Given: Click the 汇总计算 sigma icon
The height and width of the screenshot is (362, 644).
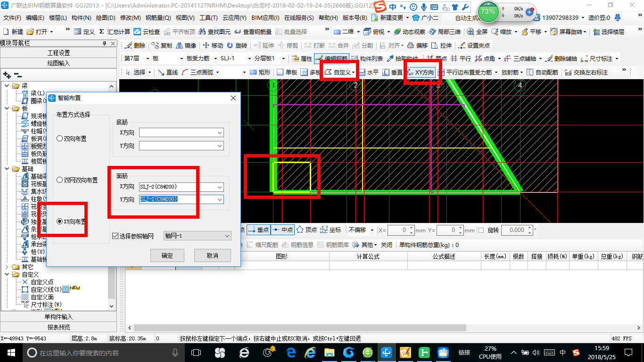Looking at the screenshot, I should click(x=101, y=32).
